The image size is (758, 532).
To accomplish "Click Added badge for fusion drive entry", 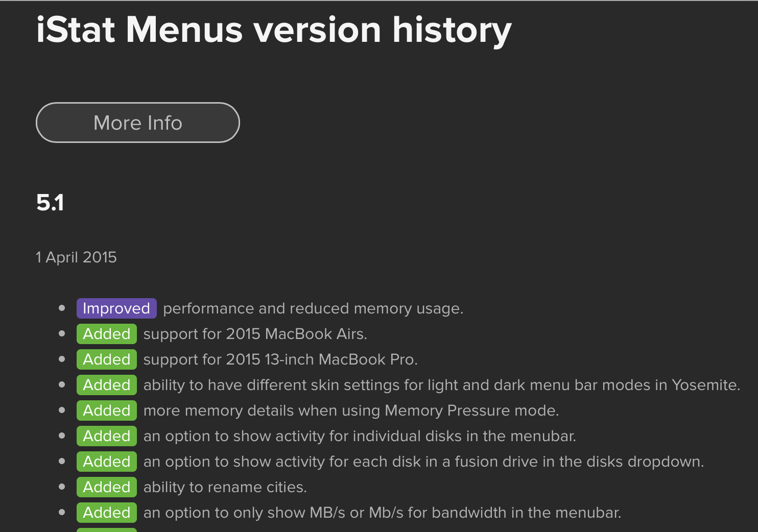I will [x=107, y=462].
